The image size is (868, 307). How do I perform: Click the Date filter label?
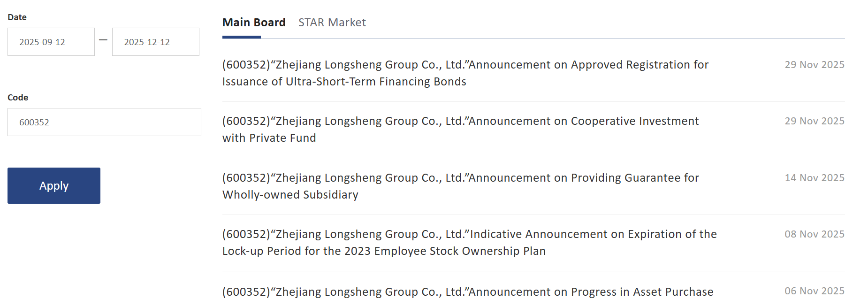pyautogui.click(x=17, y=17)
